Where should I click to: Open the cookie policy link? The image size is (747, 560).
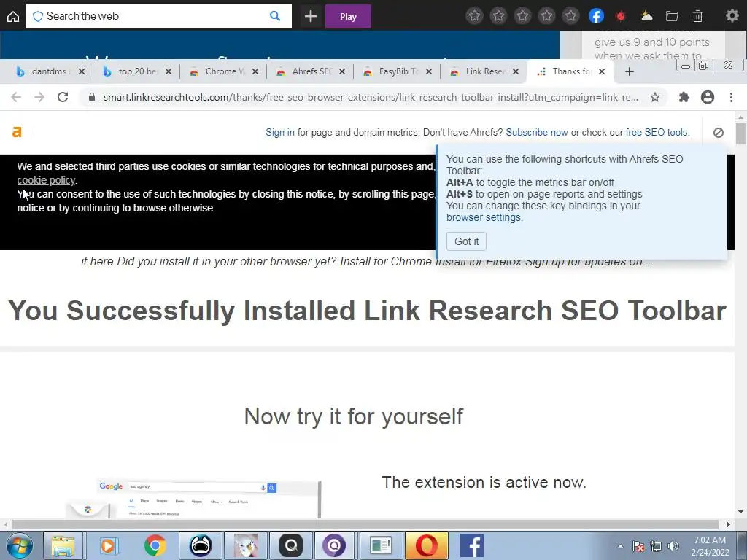(46, 181)
